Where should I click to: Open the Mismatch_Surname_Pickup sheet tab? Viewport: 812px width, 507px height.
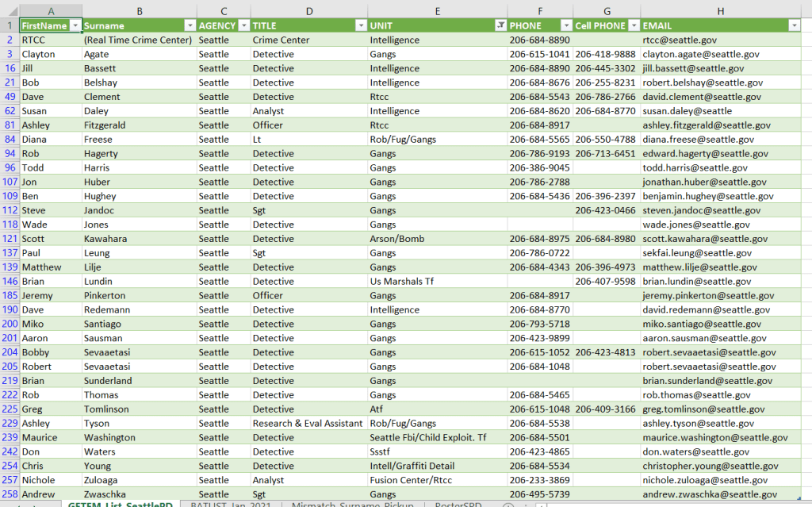coord(352,504)
